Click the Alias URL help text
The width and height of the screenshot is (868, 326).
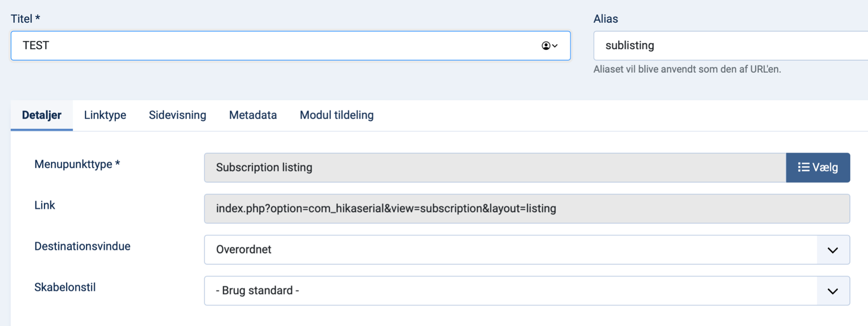[687, 69]
